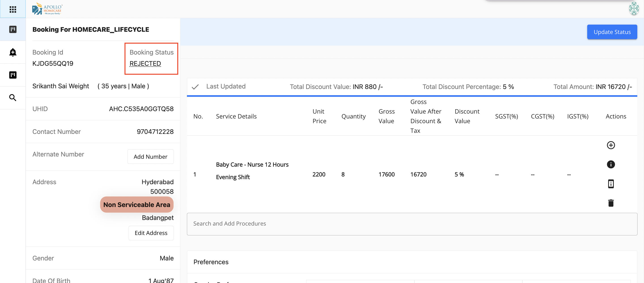The image size is (644, 283).
Task: Click the Edit Address button
Action: [x=151, y=233]
